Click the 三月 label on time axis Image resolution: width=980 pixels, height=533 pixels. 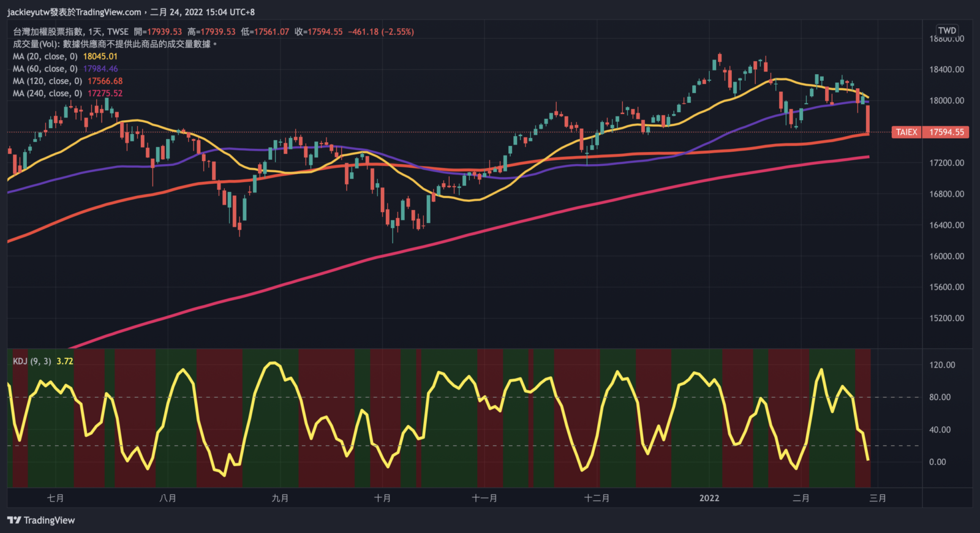click(878, 498)
